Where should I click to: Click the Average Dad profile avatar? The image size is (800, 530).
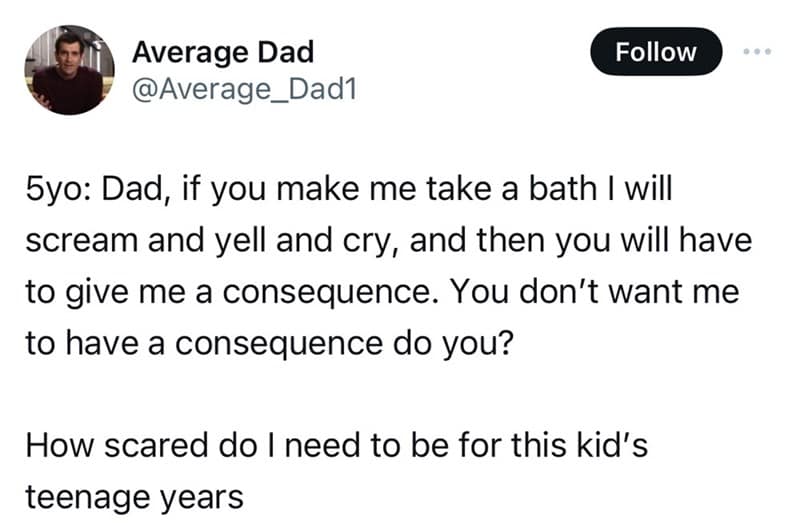(x=70, y=70)
